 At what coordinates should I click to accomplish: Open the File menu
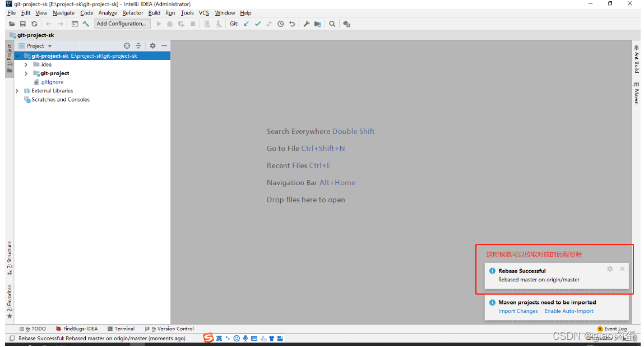click(x=12, y=13)
